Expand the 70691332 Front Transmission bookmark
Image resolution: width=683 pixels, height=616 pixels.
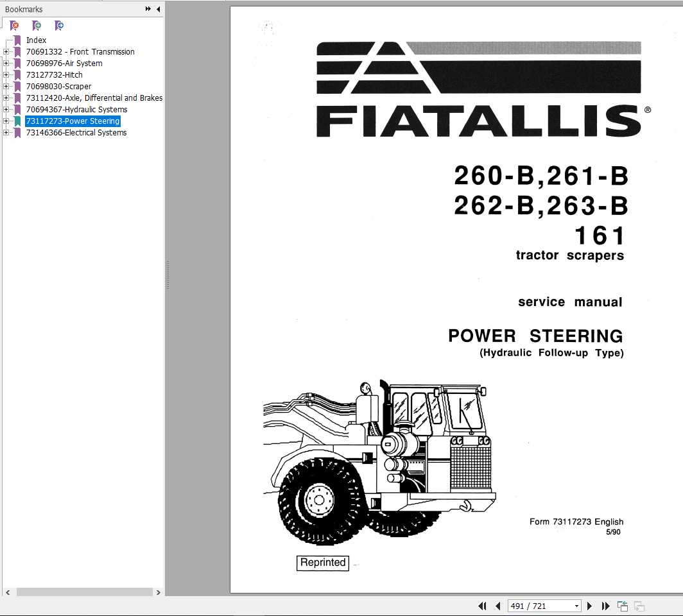point(6,52)
